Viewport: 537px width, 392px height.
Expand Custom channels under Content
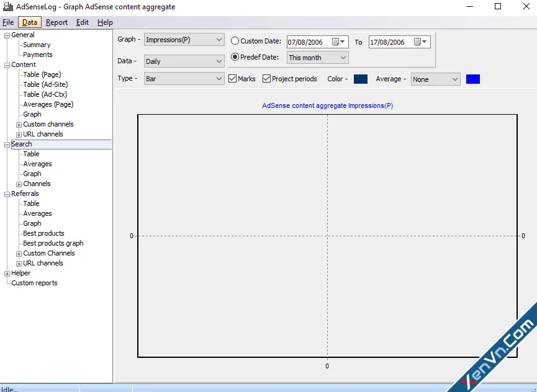19,125
